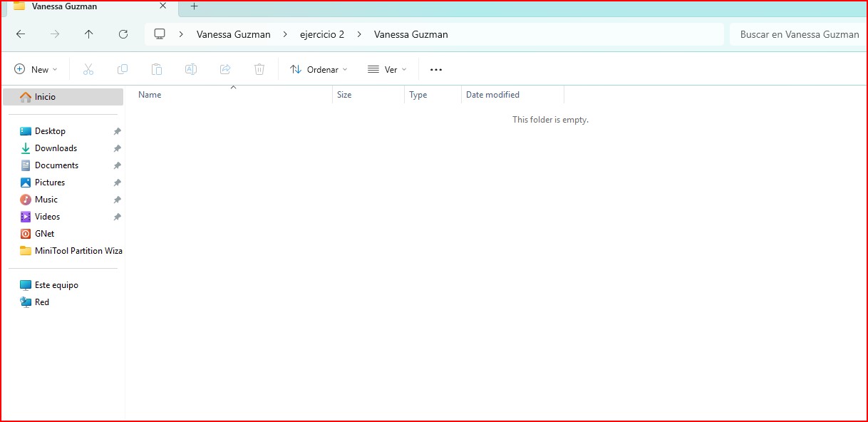The image size is (868, 422).
Task: Open the See more ellipsis menu
Action: click(x=436, y=69)
